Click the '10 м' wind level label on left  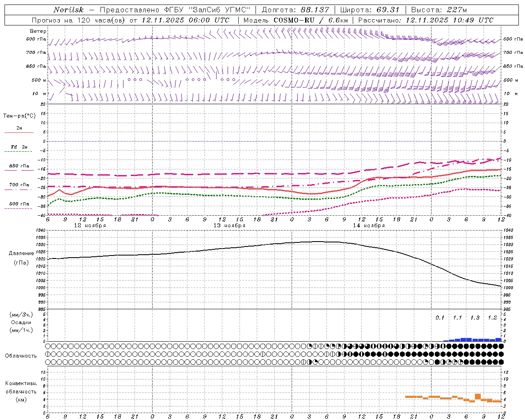tap(39, 94)
